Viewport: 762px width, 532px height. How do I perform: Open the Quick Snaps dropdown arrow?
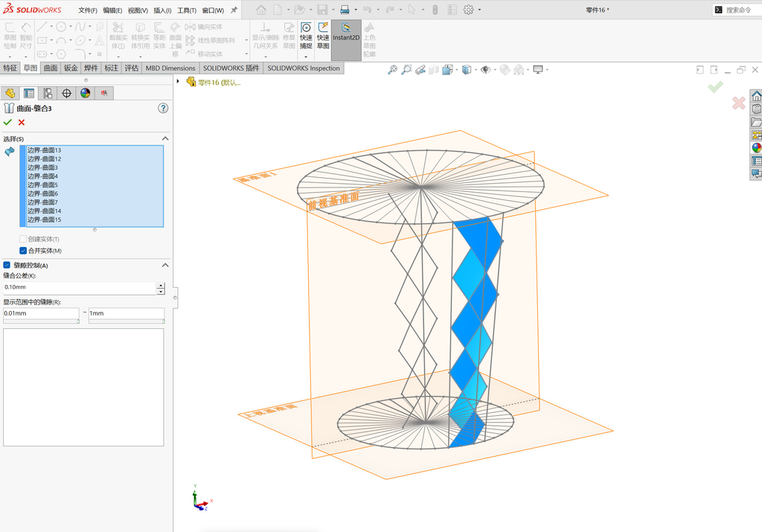coord(306,57)
